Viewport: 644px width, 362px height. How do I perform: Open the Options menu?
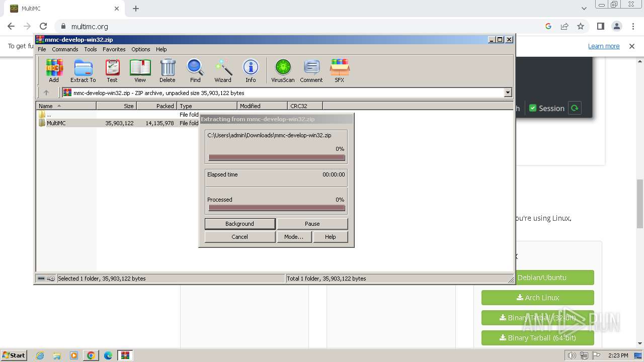coord(141,49)
